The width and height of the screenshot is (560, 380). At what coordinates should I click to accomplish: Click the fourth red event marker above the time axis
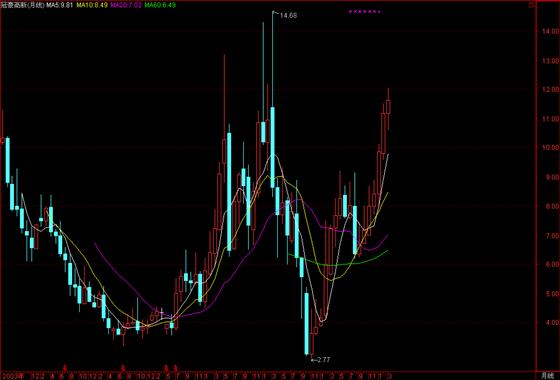point(175,367)
